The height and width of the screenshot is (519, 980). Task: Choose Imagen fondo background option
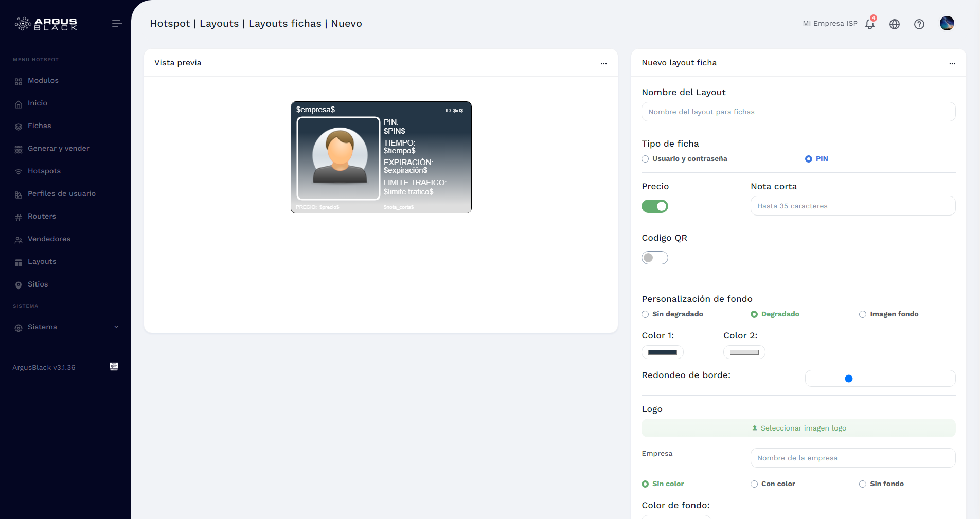pos(863,314)
